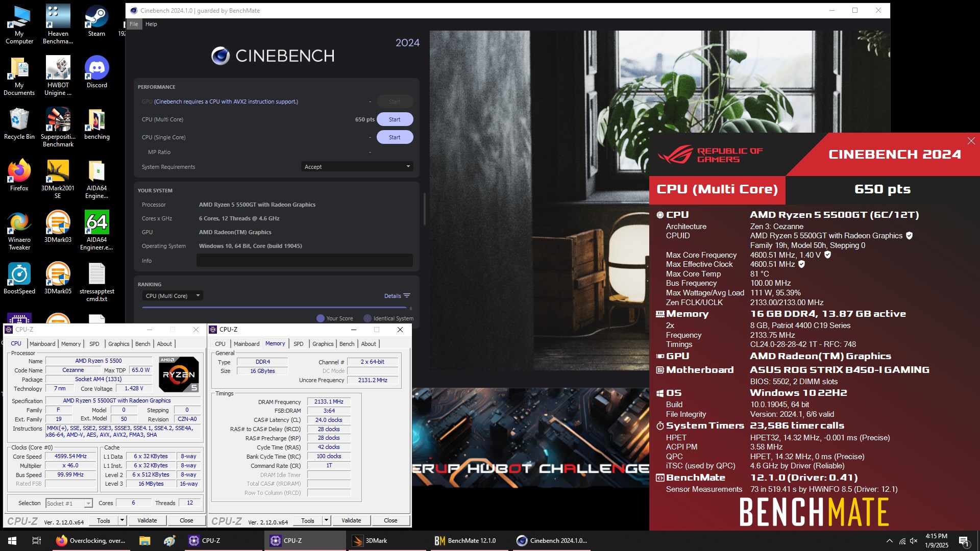This screenshot has width=980, height=551.
Task: Click the ranking Details link
Action: (x=397, y=296)
